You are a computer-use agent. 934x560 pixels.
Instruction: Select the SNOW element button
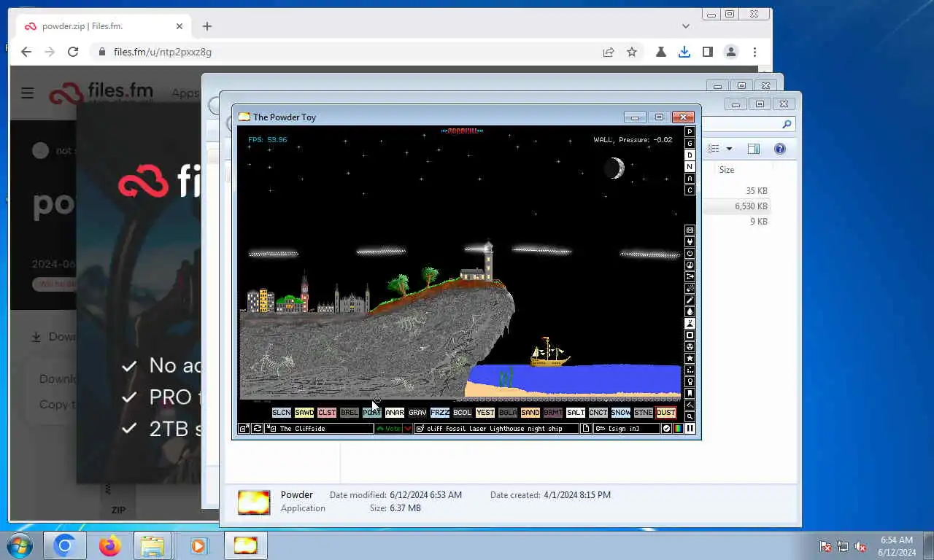(621, 413)
